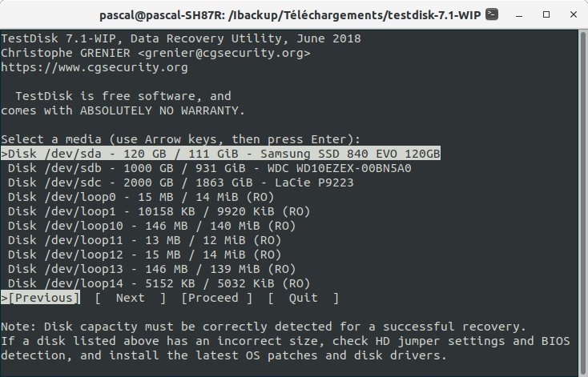The height and width of the screenshot is (377, 588).
Task: Select Disk /dev/loop0 15 MB entry
Action: (141, 197)
